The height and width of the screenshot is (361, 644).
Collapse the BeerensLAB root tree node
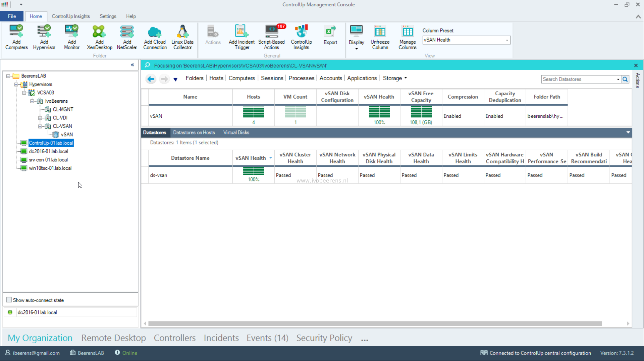point(8,76)
